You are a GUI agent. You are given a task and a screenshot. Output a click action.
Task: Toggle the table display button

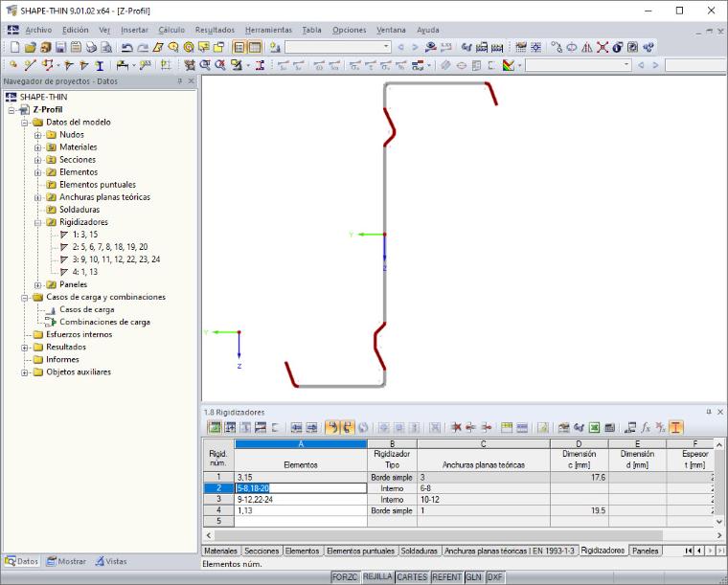pyautogui.click(x=255, y=47)
